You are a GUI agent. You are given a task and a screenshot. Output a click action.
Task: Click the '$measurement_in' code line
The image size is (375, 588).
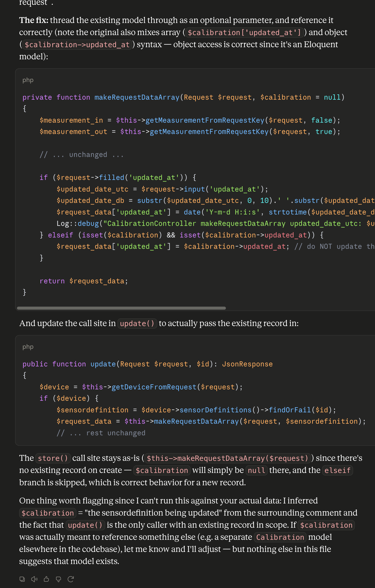pyautogui.click(x=190, y=120)
